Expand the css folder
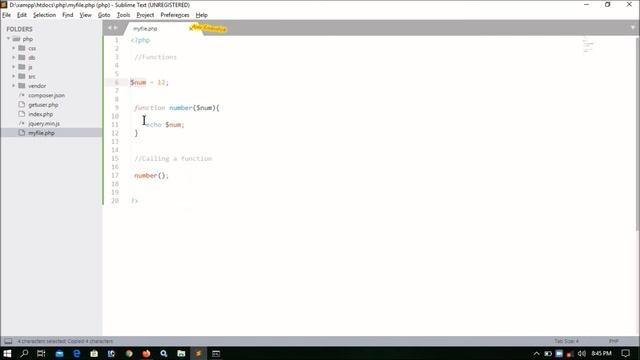640x360 pixels. pos(13,48)
